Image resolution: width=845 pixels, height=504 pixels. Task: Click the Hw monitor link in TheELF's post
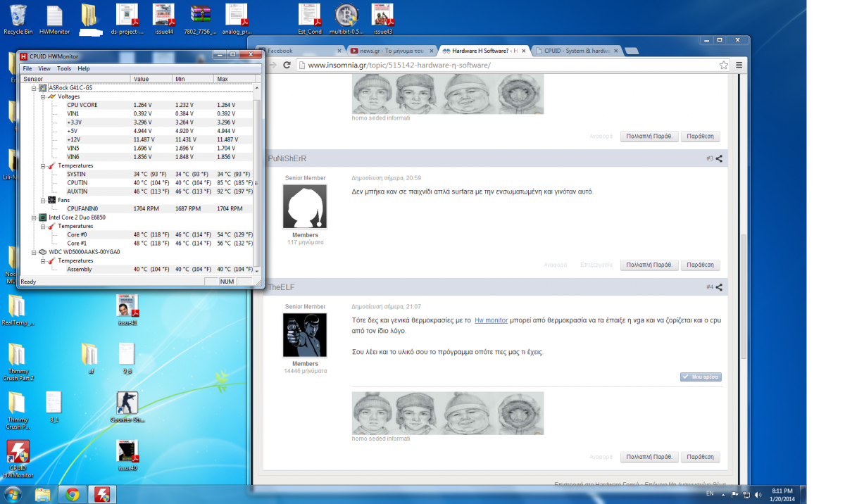click(x=491, y=320)
